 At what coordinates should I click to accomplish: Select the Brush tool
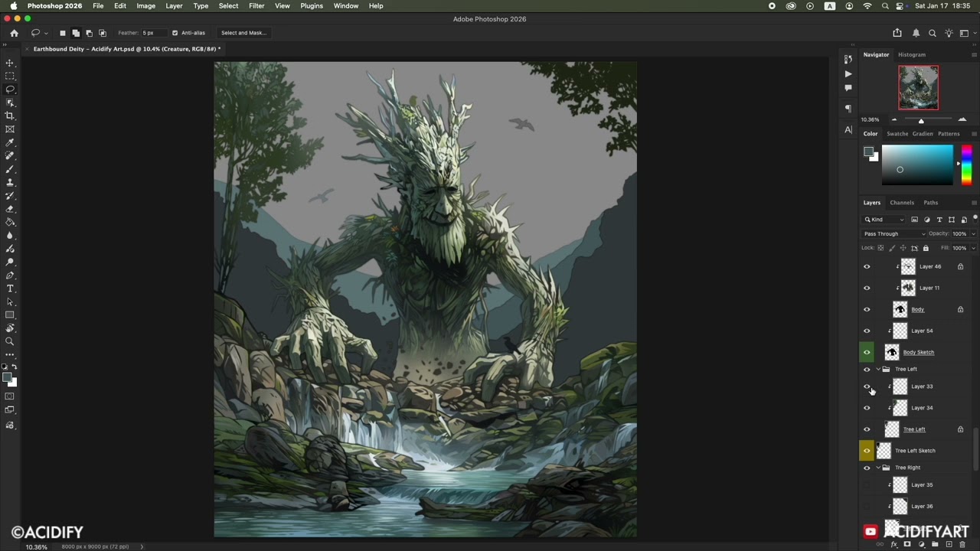tap(10, 169)
